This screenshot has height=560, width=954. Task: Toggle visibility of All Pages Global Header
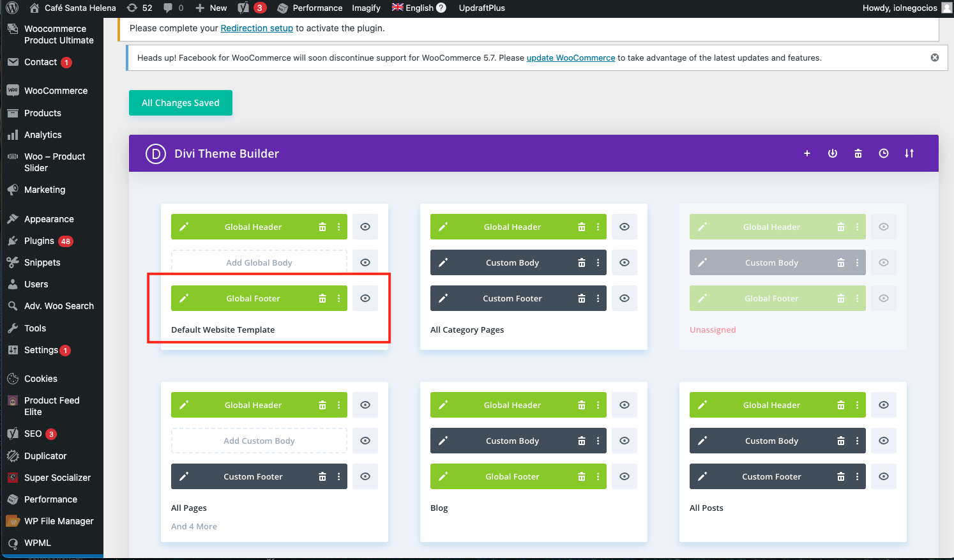(365, 405)
